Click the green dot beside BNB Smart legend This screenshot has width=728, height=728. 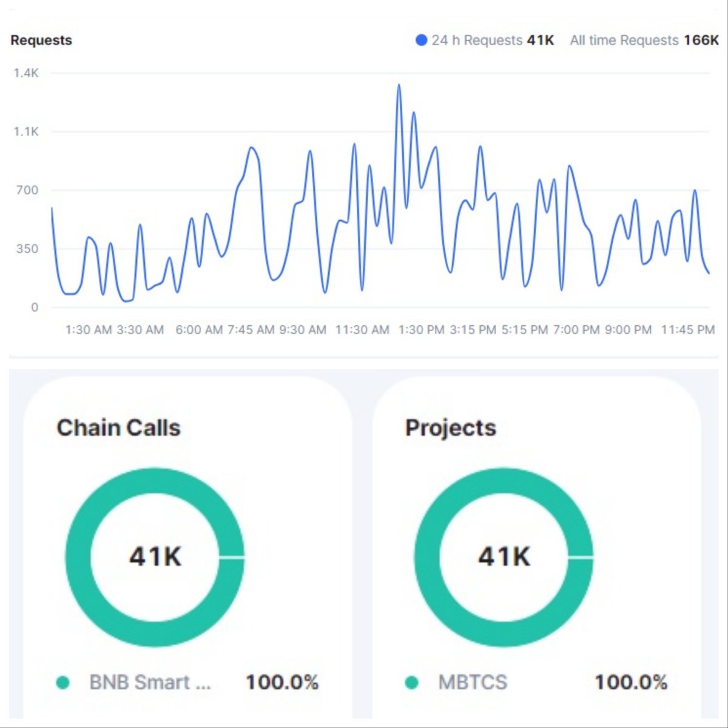click(62, 682)
